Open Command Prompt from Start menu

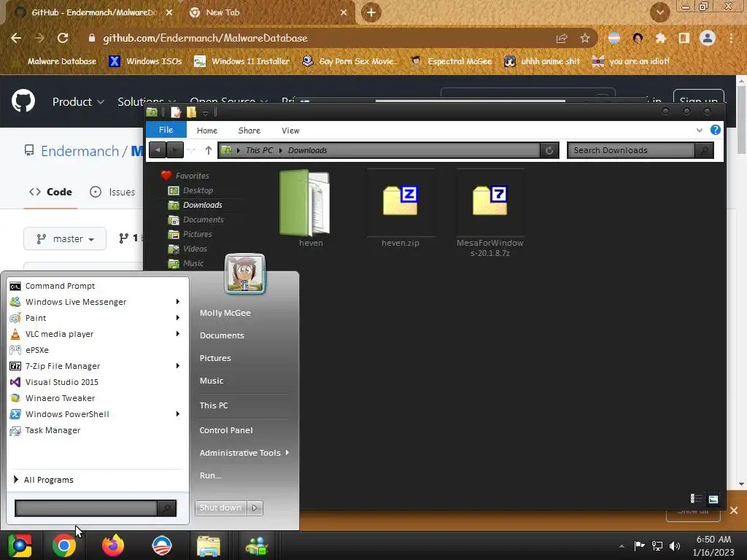tap(60, 286)
